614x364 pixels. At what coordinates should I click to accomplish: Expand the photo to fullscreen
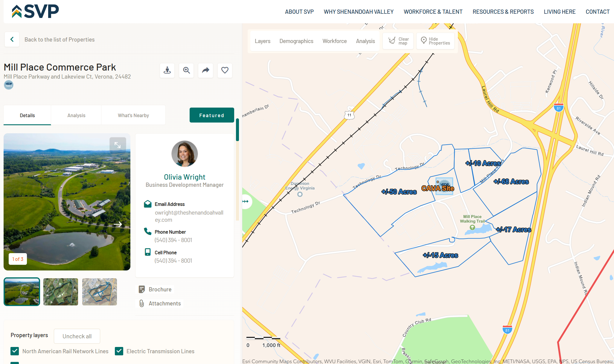coord(118,145)
